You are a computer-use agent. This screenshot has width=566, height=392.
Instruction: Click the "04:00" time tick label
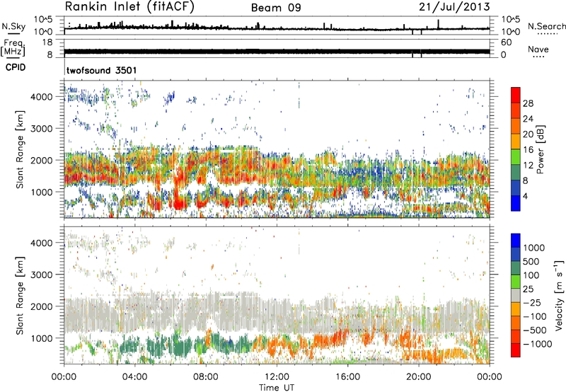point(134,377)
